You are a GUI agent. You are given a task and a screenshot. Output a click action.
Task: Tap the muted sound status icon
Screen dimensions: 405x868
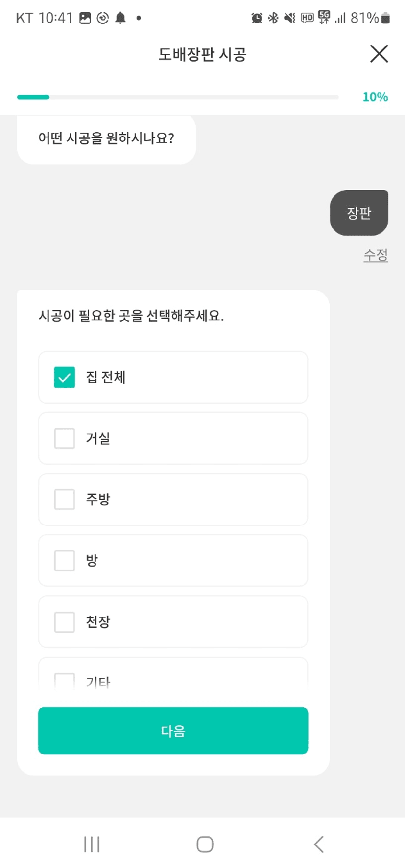pyautogui.click(x=290, y=18)
